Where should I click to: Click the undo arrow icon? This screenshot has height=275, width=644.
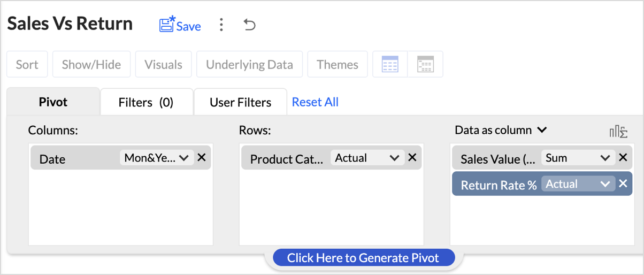point(249,25)
